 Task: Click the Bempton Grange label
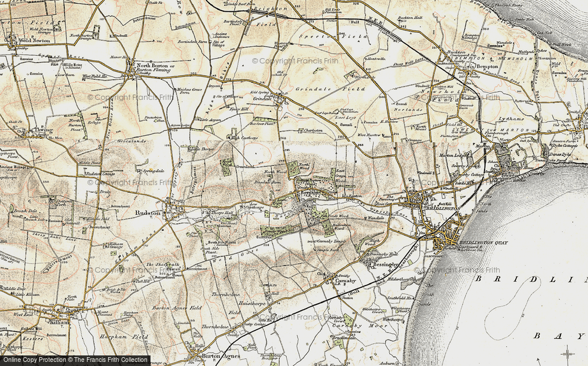pos(472,36)
